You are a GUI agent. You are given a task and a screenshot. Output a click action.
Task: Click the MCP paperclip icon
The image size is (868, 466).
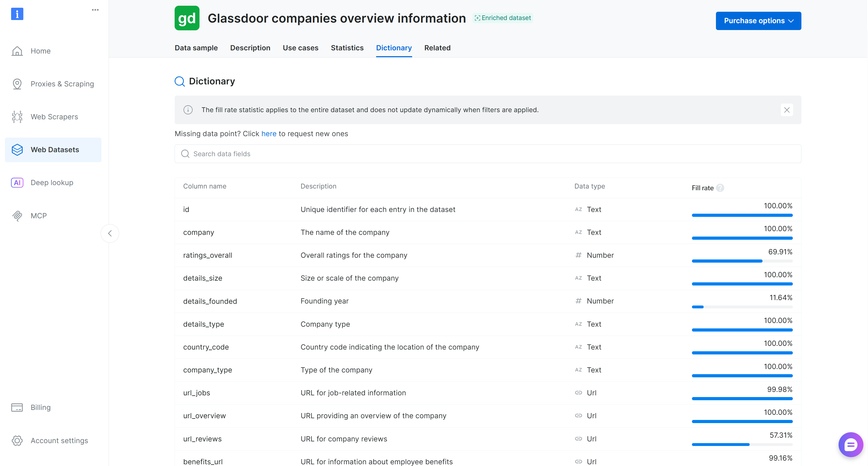click(17, 216)
